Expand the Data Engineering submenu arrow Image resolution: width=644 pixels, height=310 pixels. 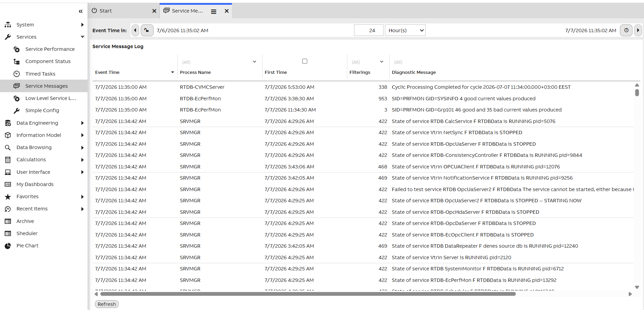pos(82,123)
